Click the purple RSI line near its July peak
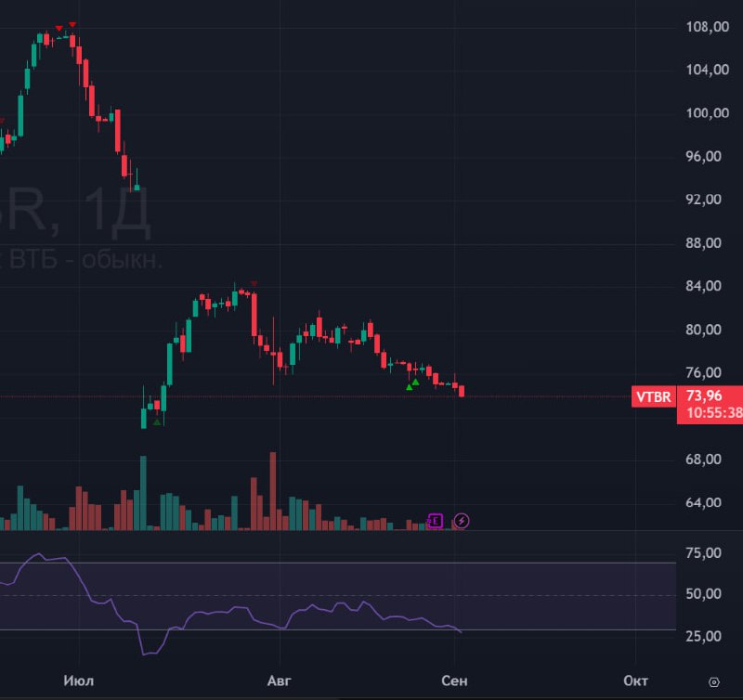The image size is (743, 700). (x=39, y=554)
